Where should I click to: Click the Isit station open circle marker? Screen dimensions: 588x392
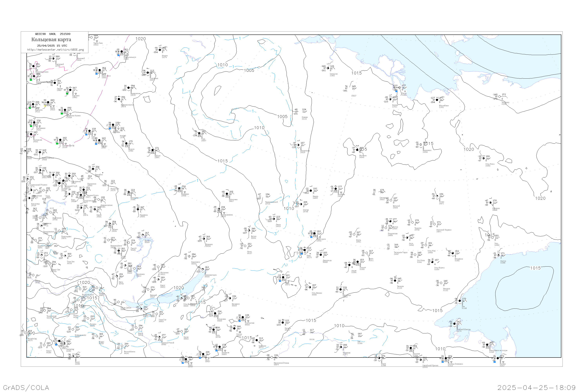pos(354,234)
